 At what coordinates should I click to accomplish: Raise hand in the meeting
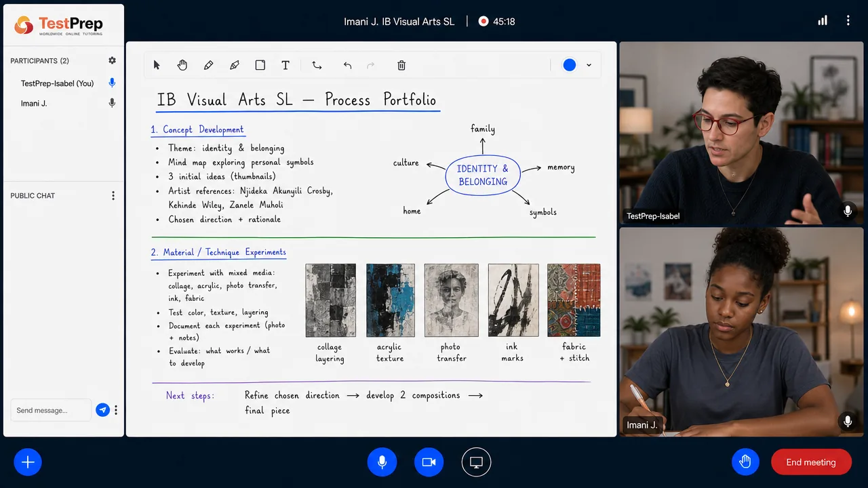[x=745, y=462]
